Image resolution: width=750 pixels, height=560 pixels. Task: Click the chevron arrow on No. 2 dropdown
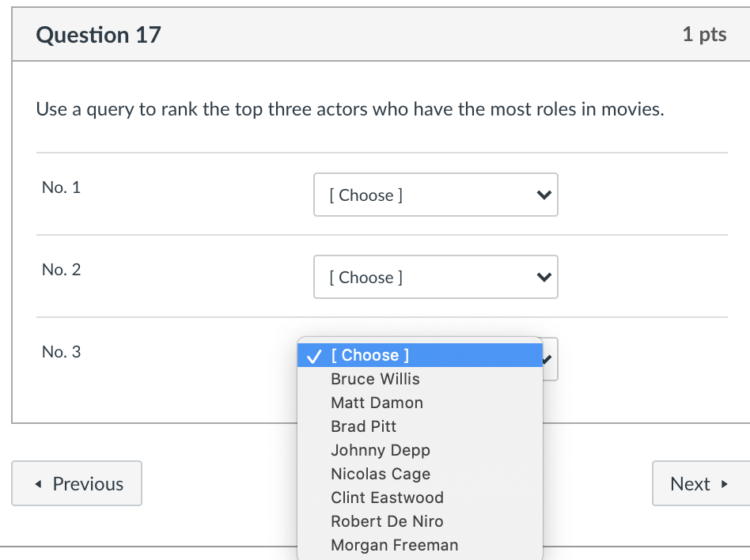click(543, 278)
